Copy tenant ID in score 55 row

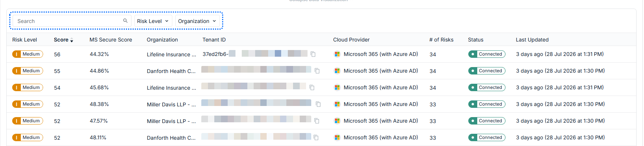pyautogui.click(x=317, y=71)
